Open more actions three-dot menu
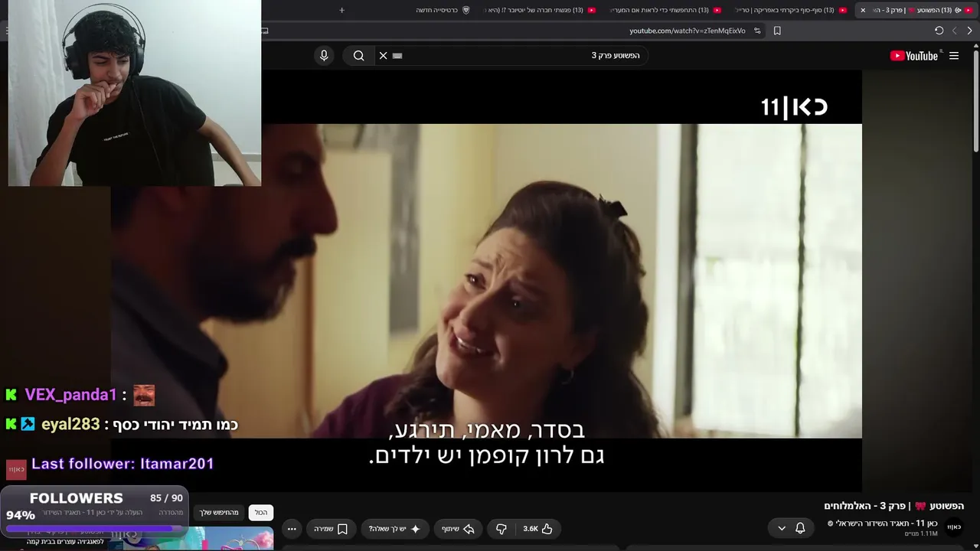This screenshot has width=980, height=551. coord(292,529)
